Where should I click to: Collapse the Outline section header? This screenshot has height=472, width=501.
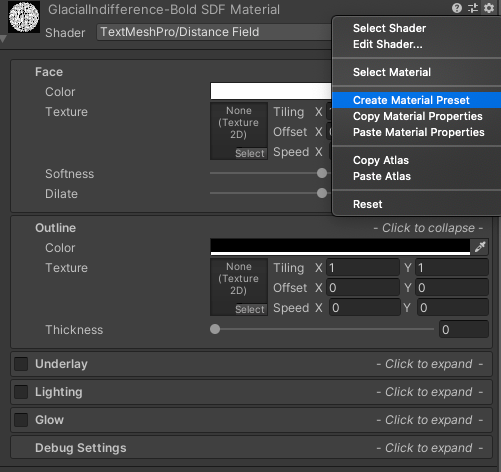click(x=252, y=228)
